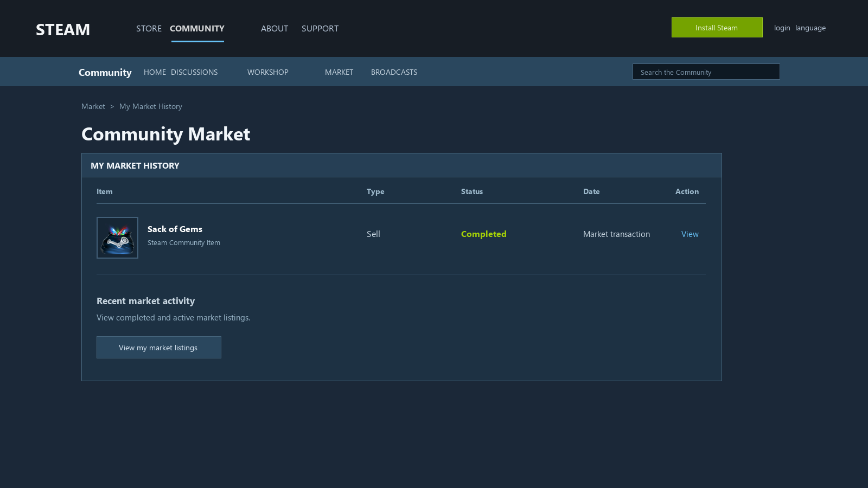This screenshot has height=488, width=868.
Task: Click the Sell type cell
Action: click(x=373, y=234)
